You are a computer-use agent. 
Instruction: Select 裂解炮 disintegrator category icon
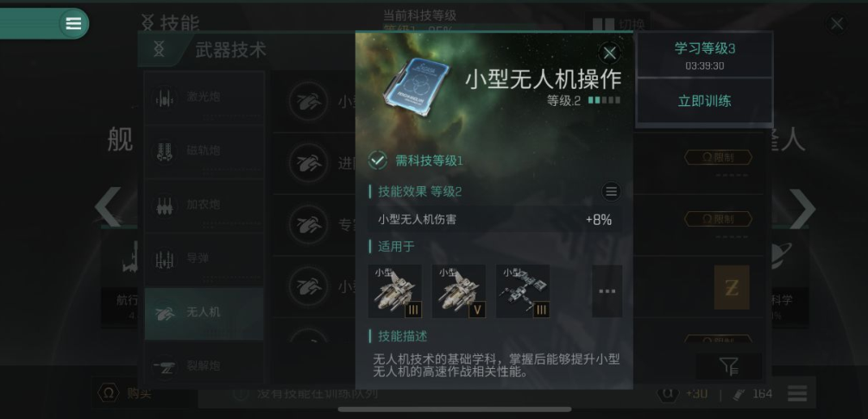click(x=165, y=366)
